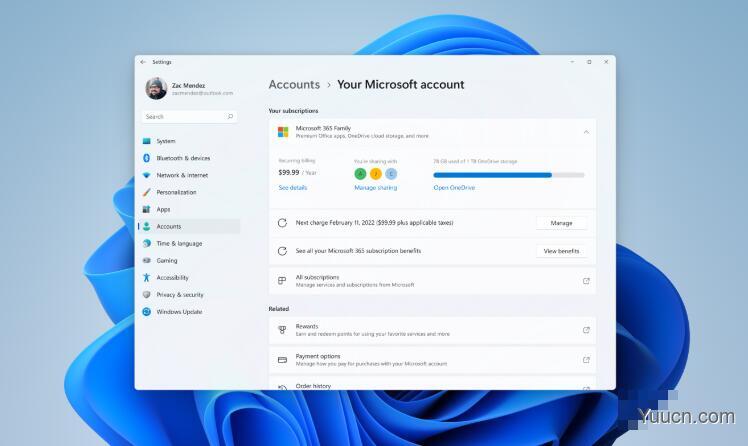
Task: Click Zac Mendez profile picture
Action: click(x=156, y=88)
